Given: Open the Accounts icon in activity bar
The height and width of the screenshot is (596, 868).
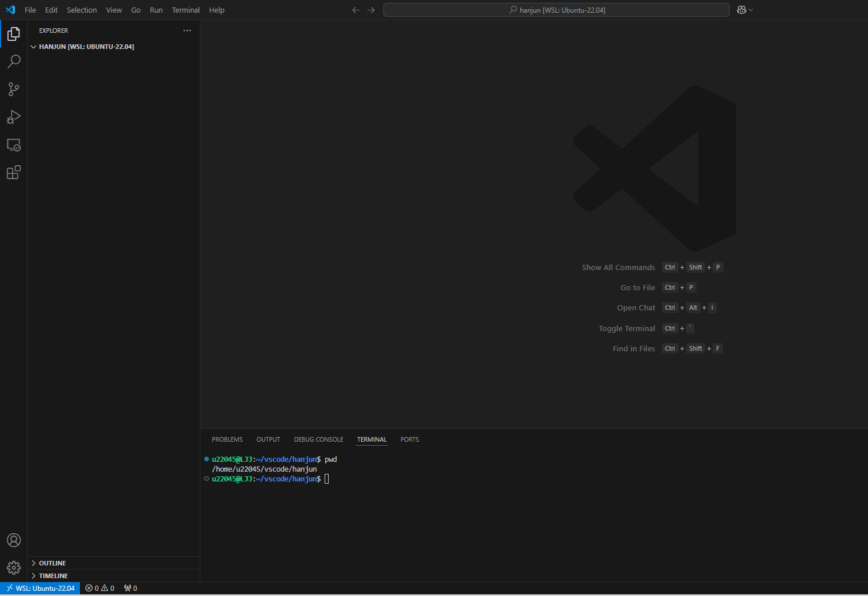Looking at the screenshot, I should pos(14,540).
